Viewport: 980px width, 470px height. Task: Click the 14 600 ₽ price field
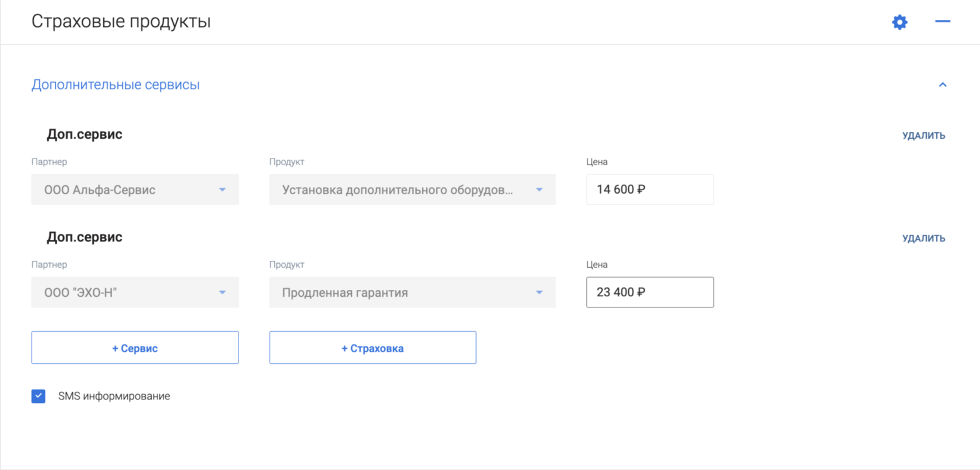click(649, 190)
